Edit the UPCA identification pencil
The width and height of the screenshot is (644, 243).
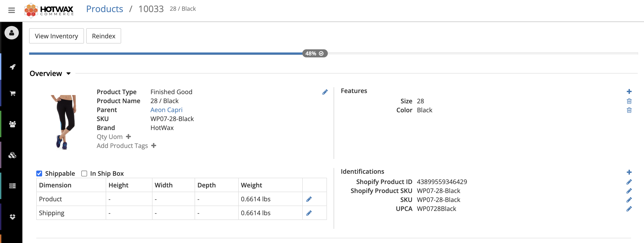point(629,209)
